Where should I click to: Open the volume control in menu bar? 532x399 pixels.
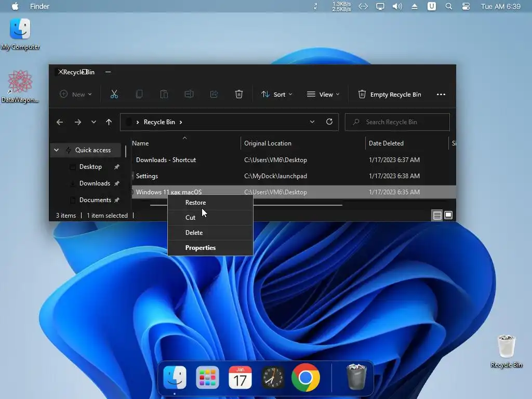point(397,6)
